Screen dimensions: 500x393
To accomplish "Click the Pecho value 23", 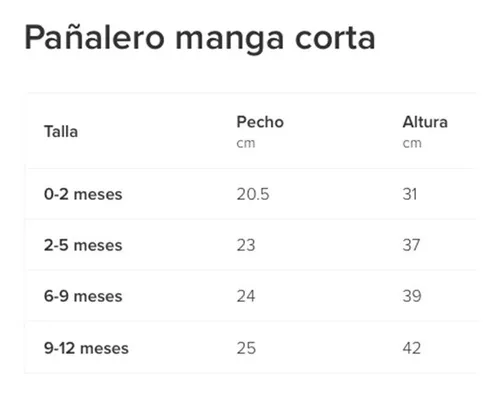I will [246, 245].
